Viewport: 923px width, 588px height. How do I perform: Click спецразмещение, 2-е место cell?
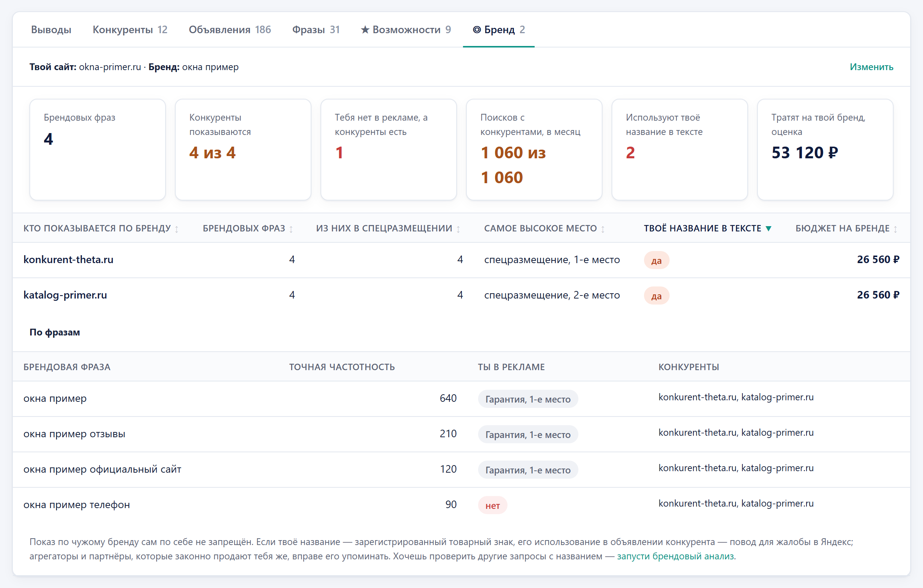click(552, 295)
